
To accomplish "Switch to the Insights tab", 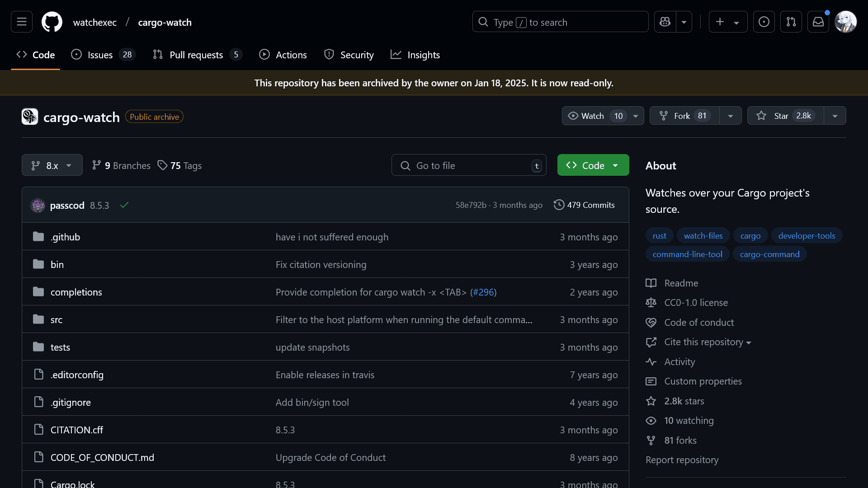I will click(x=415, y=55).
